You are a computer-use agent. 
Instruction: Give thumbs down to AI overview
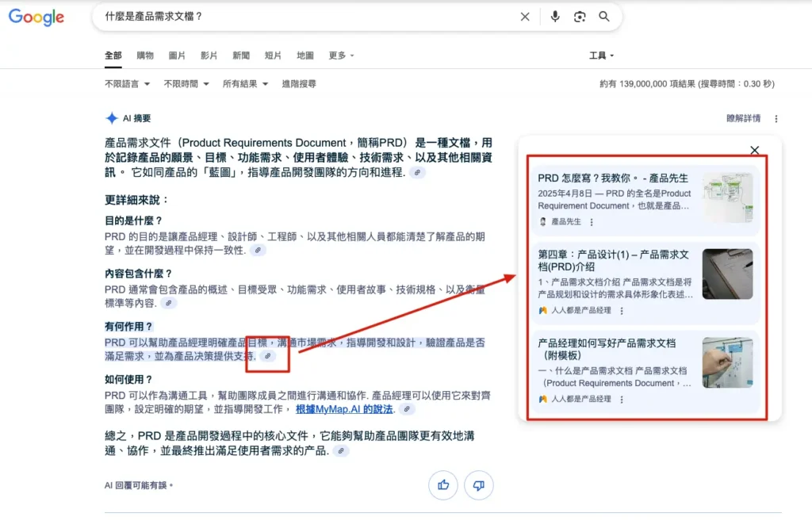click(478, 485)
